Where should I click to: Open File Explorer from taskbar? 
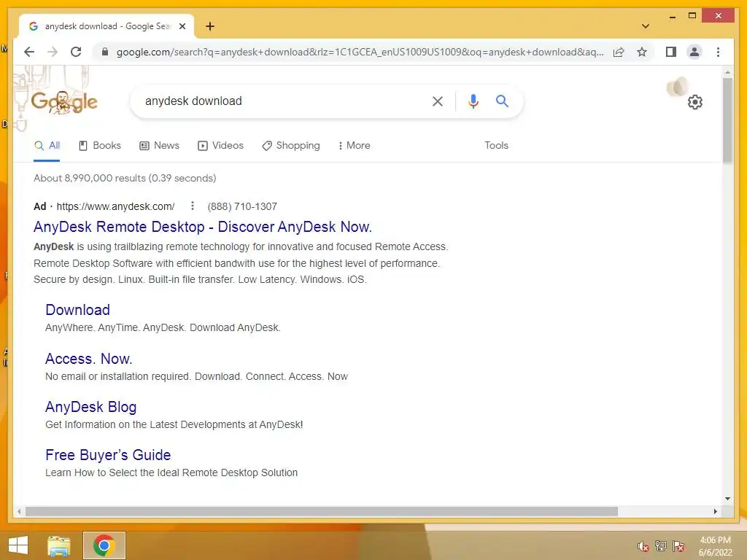click(59, 545)
